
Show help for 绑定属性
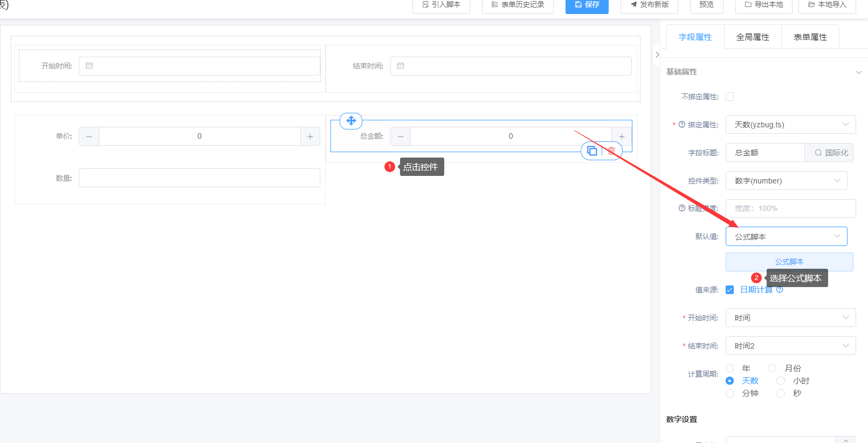[x=682, y=125]
